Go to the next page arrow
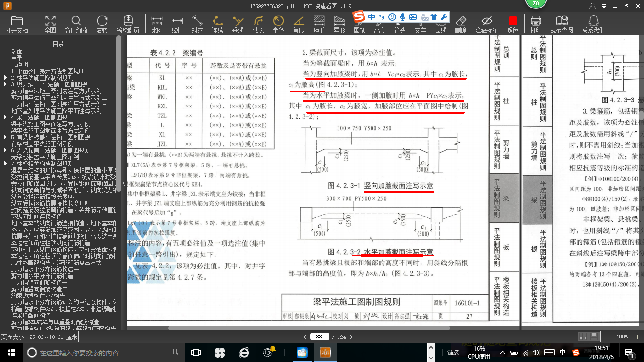 pos(351,337)
